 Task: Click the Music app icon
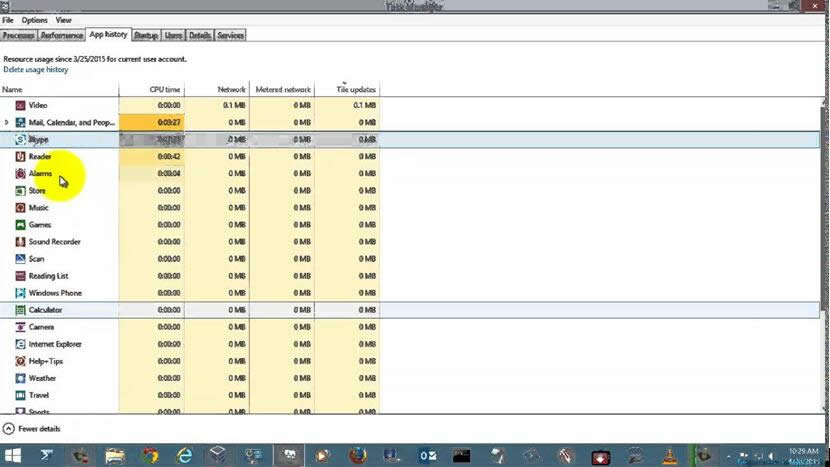(x=20, y=207)
